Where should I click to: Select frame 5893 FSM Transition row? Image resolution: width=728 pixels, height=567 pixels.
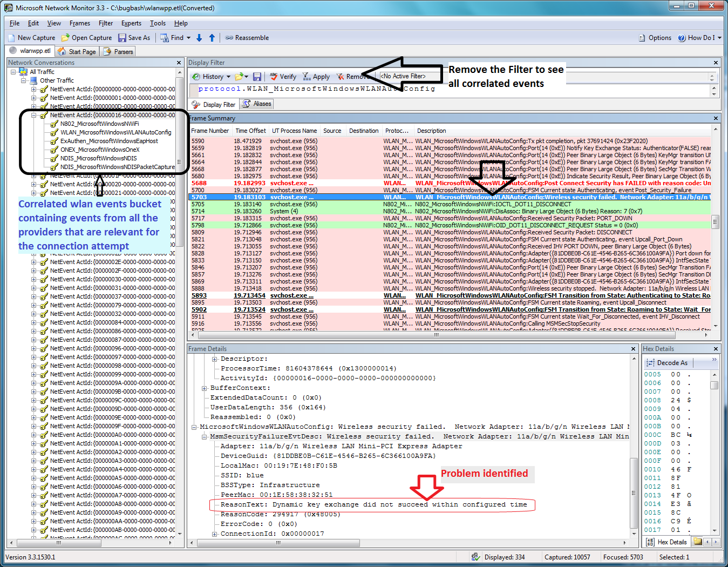click(x=451, y=295)
